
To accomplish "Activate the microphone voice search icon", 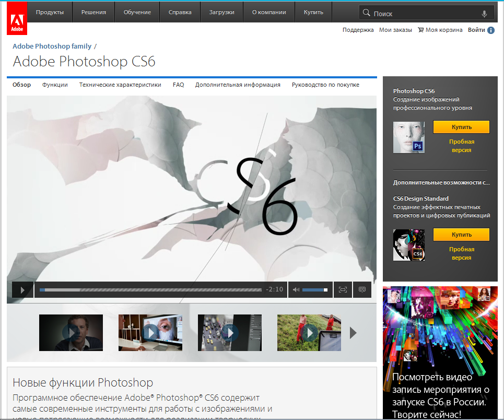I will click(x=484, y=14).
